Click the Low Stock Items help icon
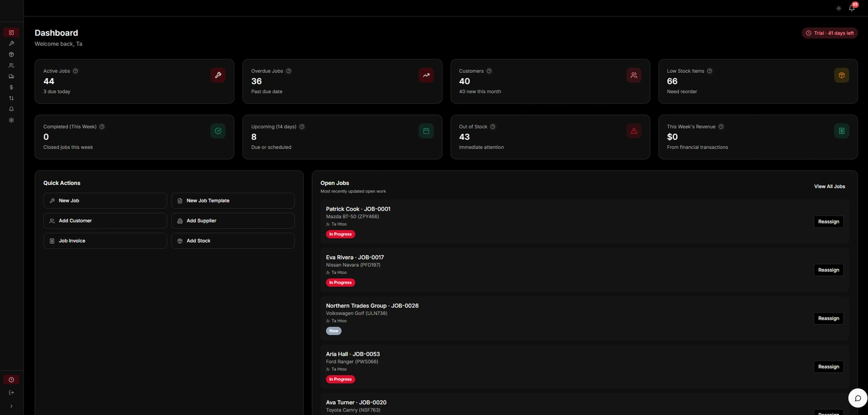 point(709,71)
